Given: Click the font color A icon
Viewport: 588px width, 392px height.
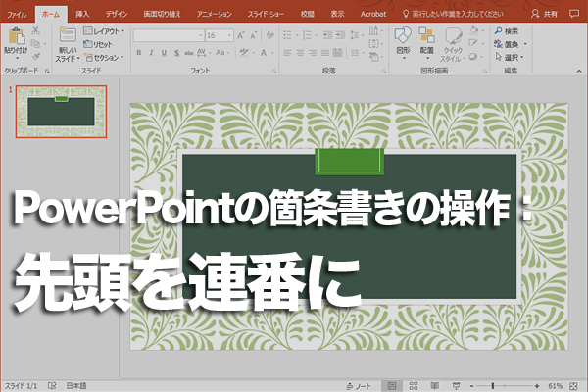Looking at the screenshot, I should pyautogui.click(x=264, y=53).
